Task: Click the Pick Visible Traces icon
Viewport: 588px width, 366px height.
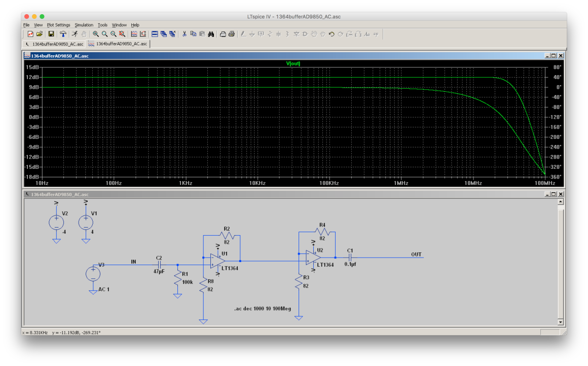Action: click(143, 34)
